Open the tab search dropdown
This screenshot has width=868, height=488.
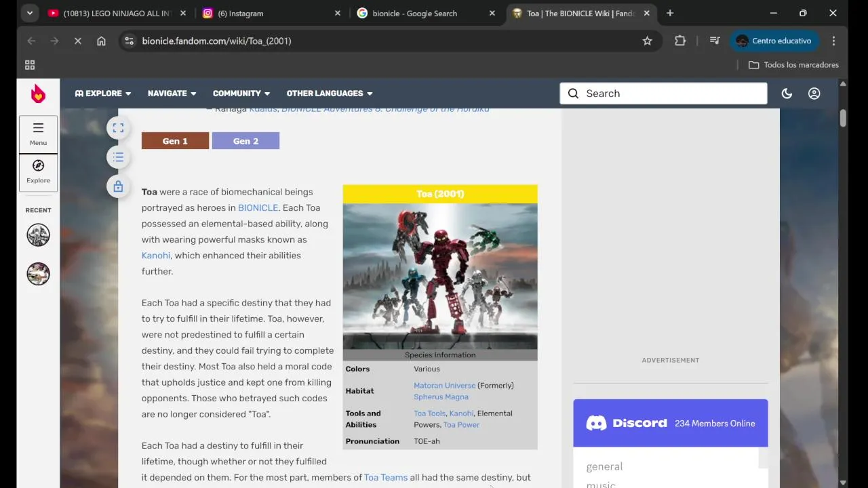point(29,13)
